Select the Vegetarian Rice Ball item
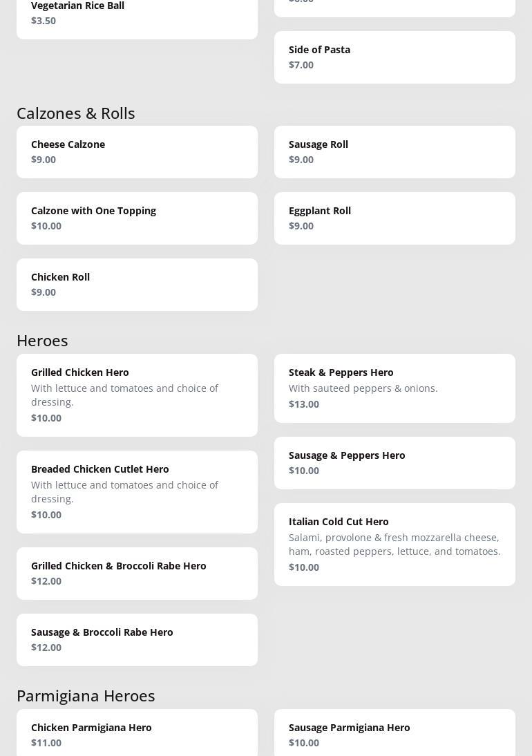 point(137,14)
